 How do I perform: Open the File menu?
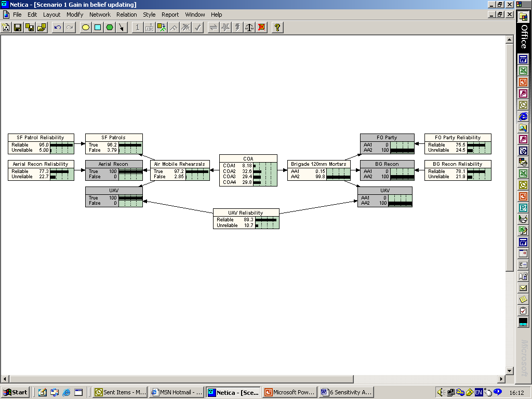(x=17, y=15)
